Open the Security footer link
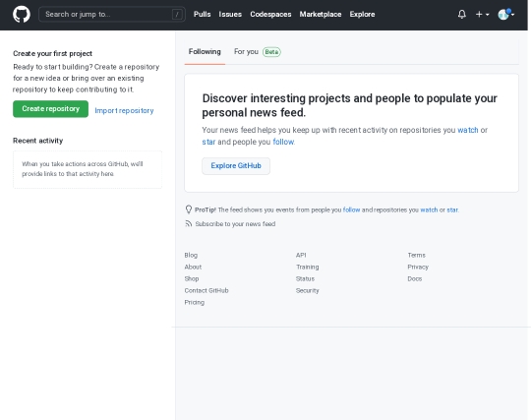Viewport: 531px width, 420px height. tap(308, 290)
